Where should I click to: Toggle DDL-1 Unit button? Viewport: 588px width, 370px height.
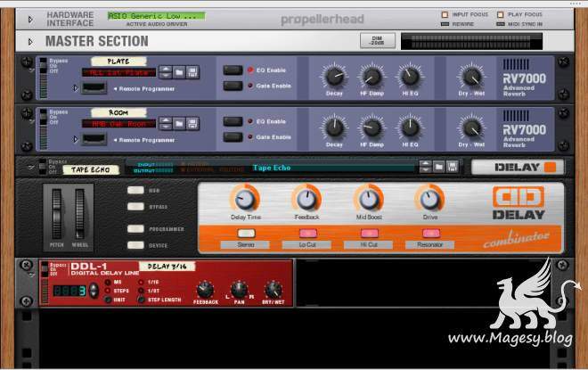tap(108, 300)
